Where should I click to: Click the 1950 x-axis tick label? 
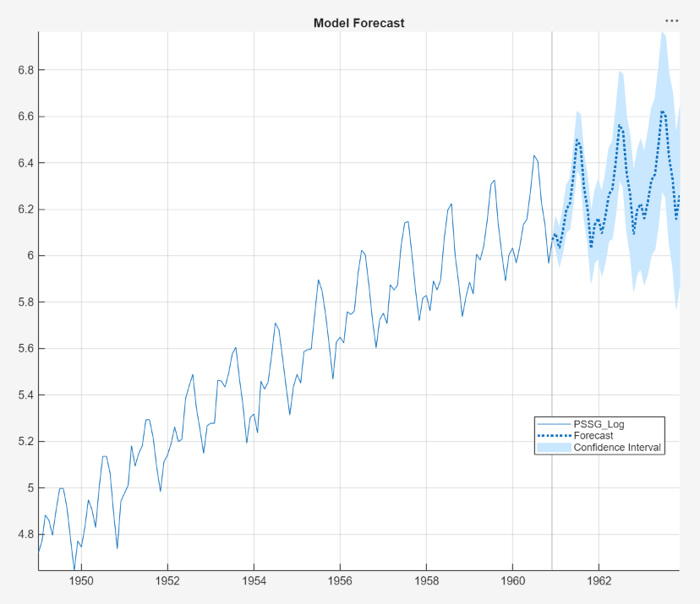pos(81,581)
